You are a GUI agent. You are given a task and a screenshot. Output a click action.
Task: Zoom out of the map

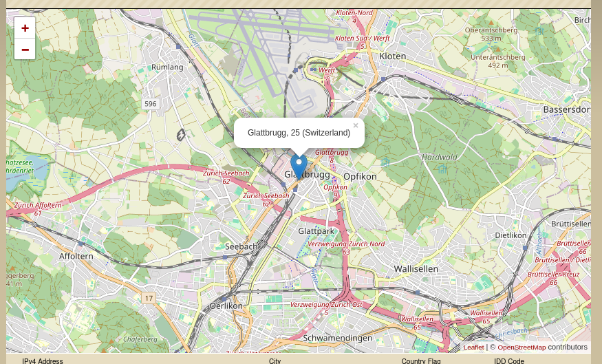point(25,49)
